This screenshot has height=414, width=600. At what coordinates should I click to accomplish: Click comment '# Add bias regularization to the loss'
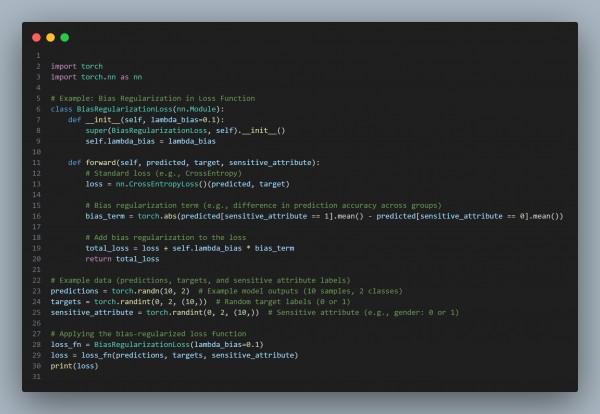pyautogui.click(x=166, y=238)
